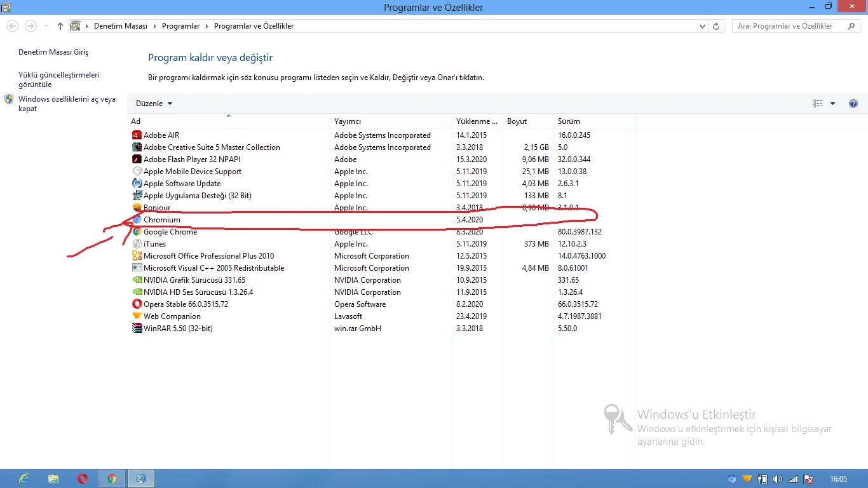
Task: Click the Google Chrome list icon
Action: click(x=137, y=232)
